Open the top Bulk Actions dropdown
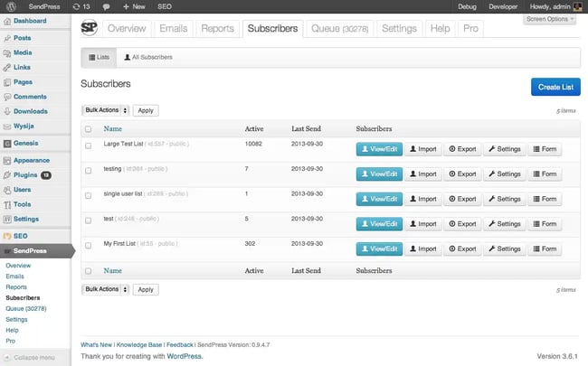 click(x=104, y=110)
